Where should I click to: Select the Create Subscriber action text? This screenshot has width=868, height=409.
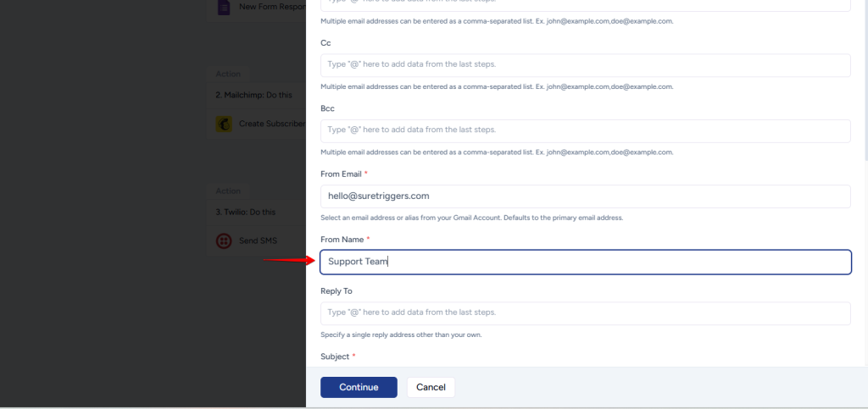272,124
